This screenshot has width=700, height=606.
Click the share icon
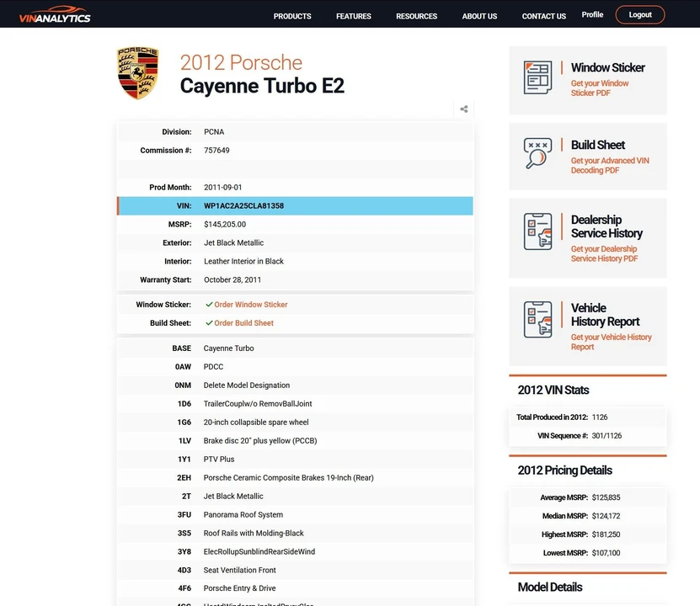[x=464, y=109]
